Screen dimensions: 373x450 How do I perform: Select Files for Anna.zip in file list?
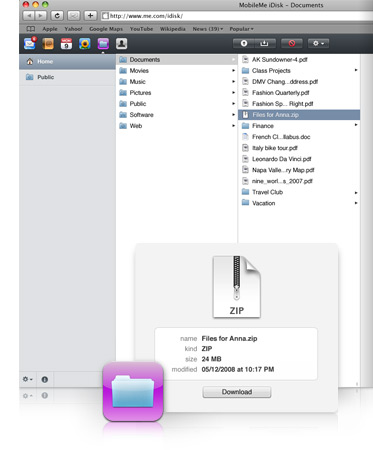(299, 115)
